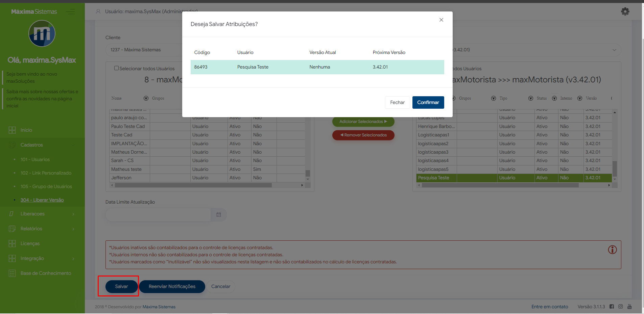644x314 pixels.
Task: Click the red Remover Selecionados button
Action: point(363,135)
